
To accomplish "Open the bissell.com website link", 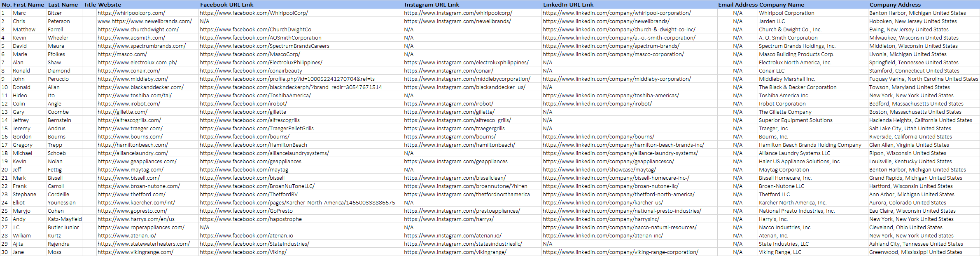I will click(x=128, y=178).
